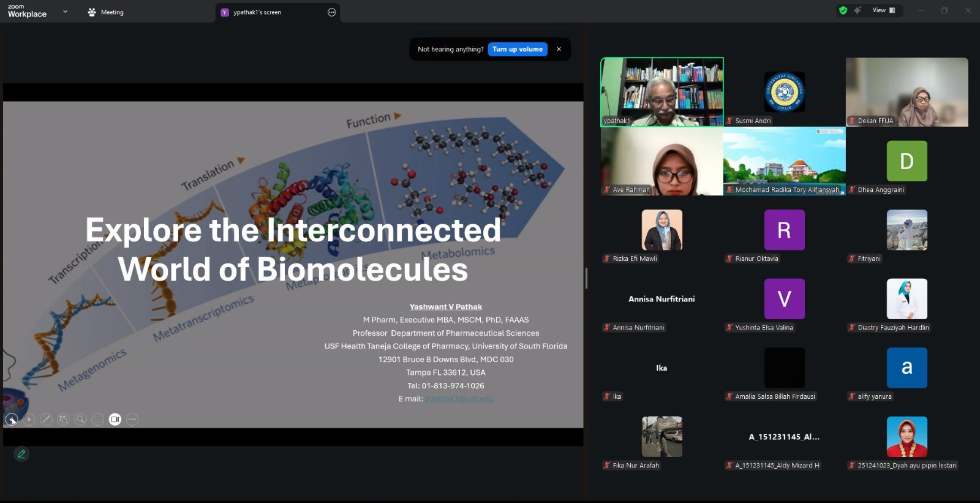Click the slideshow zoom magnifier icon
Image resolution: width=980 pixels, height=503 pixels.
(x=80, y=420)
